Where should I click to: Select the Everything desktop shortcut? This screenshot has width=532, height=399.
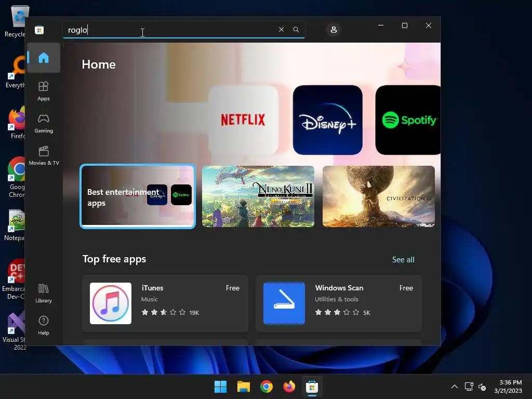click(16, 72)
